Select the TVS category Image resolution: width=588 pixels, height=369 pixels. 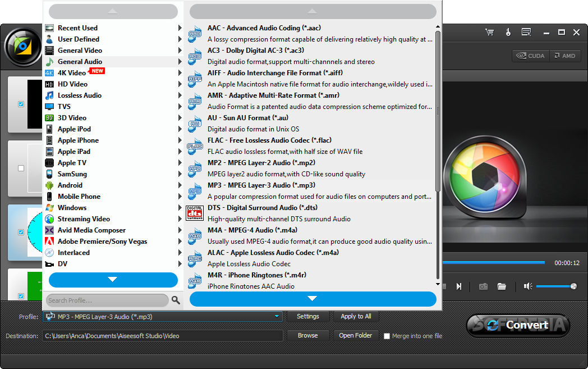click(x=113, y=107)
